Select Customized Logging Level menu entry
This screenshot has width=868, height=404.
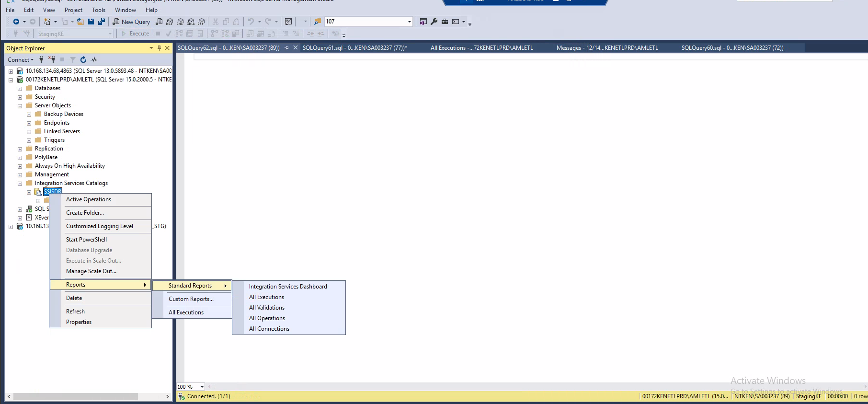101,226
